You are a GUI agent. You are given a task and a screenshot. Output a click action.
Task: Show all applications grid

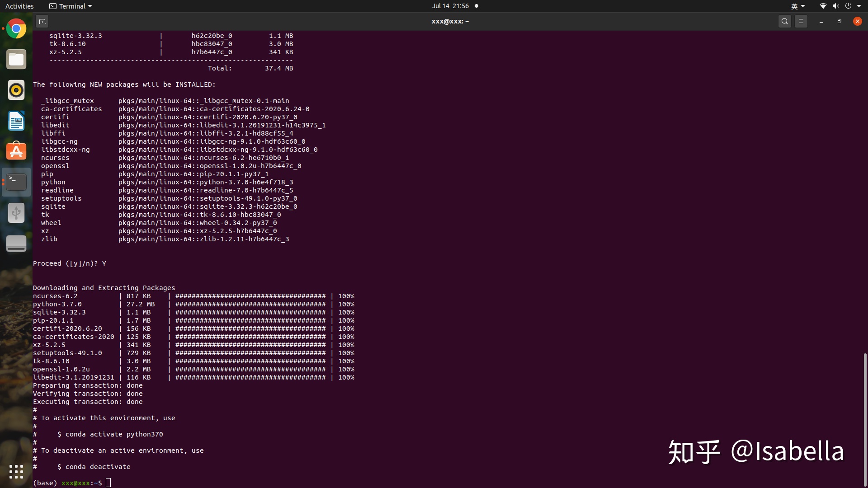[16, 472]
